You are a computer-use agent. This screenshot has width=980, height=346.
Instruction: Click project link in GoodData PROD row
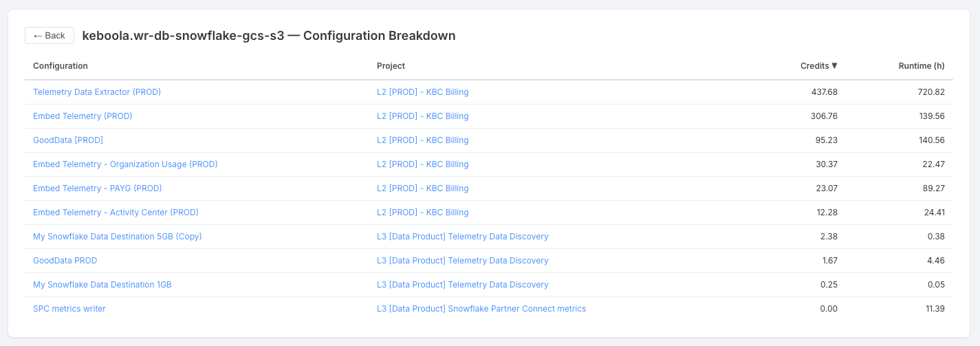coord(462,261)
